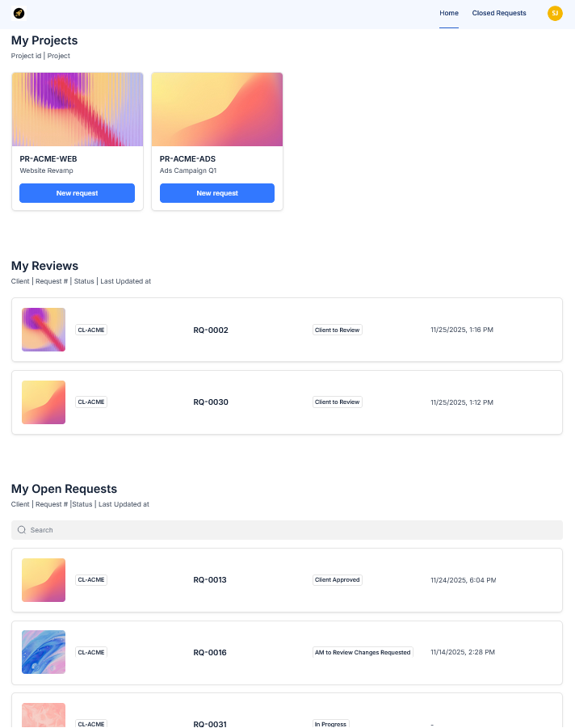This screenshot has width=575, height=728.
Task: Click New request for PR-ACME-WEB
Action: pos(77,193)
